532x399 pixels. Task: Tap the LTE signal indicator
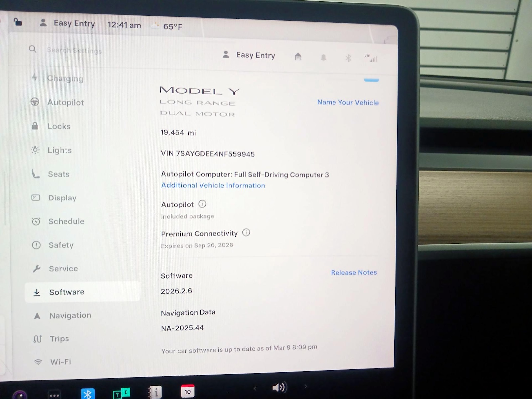coord(371,58)
